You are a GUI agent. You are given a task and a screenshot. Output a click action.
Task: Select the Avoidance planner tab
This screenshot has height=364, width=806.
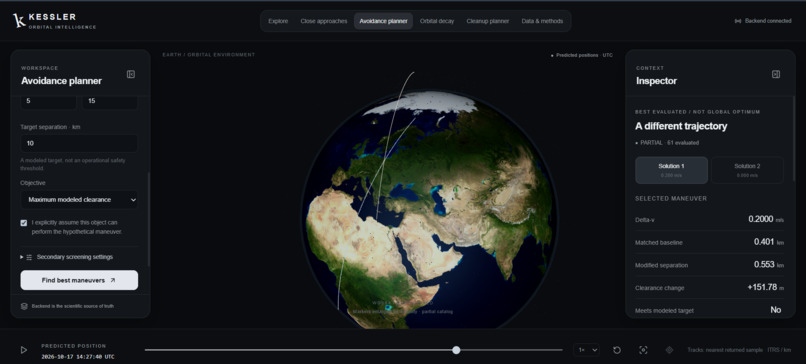pyautogui.click(x=383, y=21)
